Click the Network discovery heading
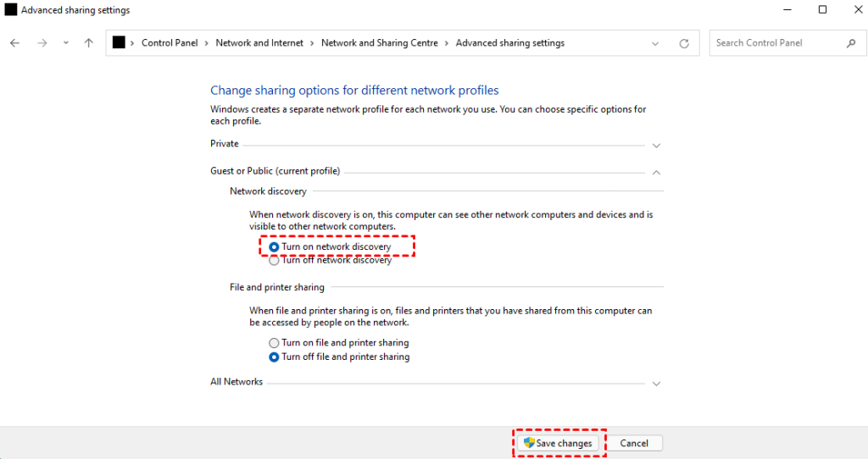 pyautogui.click(x=268, y=191)
